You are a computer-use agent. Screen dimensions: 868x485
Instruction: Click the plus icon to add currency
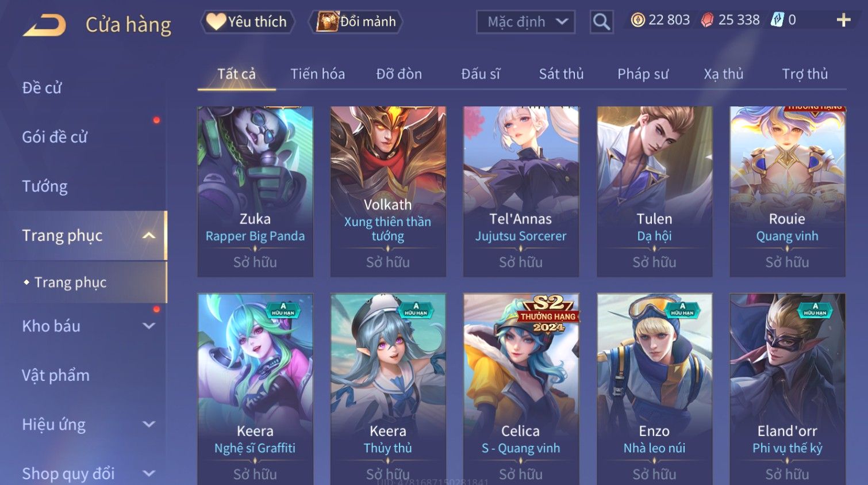(843, 20)
